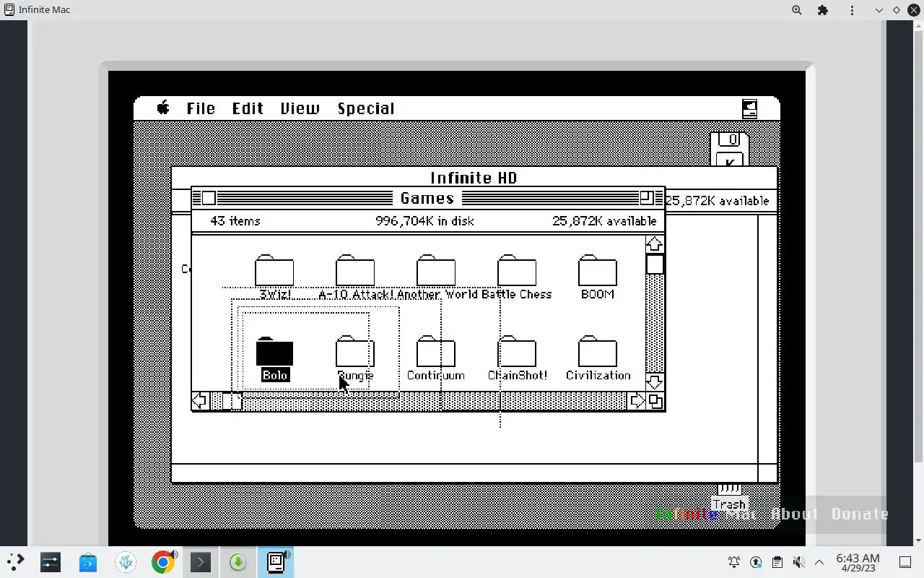Screen dimensions: 924x578
Task: Click the floppy disk icon on desktop
Action: [x=730, y=150]
